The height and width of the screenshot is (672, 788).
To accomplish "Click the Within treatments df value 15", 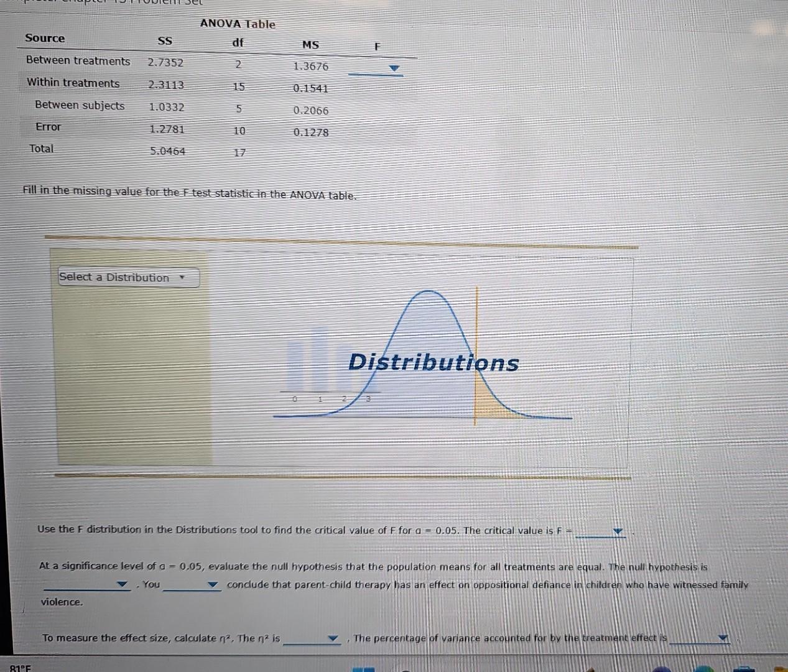I will tap(239, 87).
